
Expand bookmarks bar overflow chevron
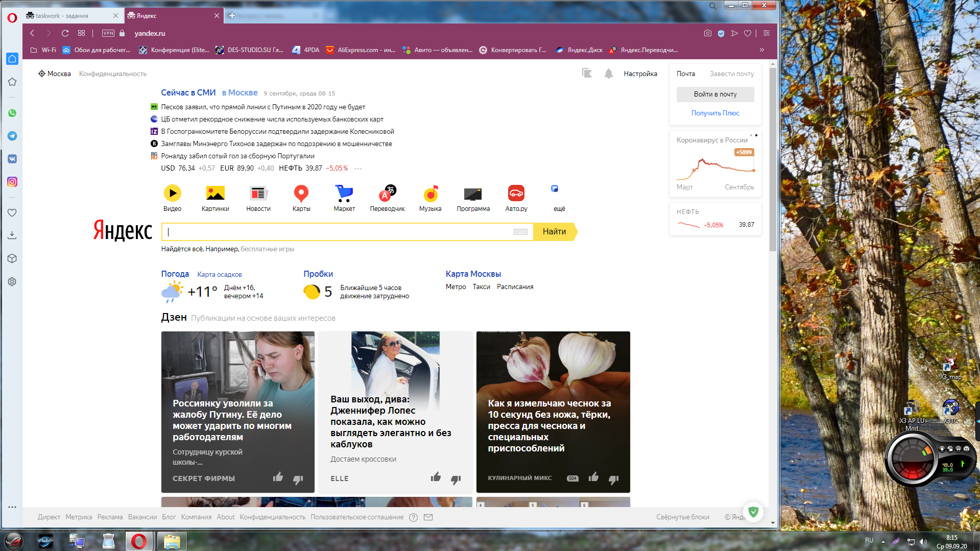point(762,50)
